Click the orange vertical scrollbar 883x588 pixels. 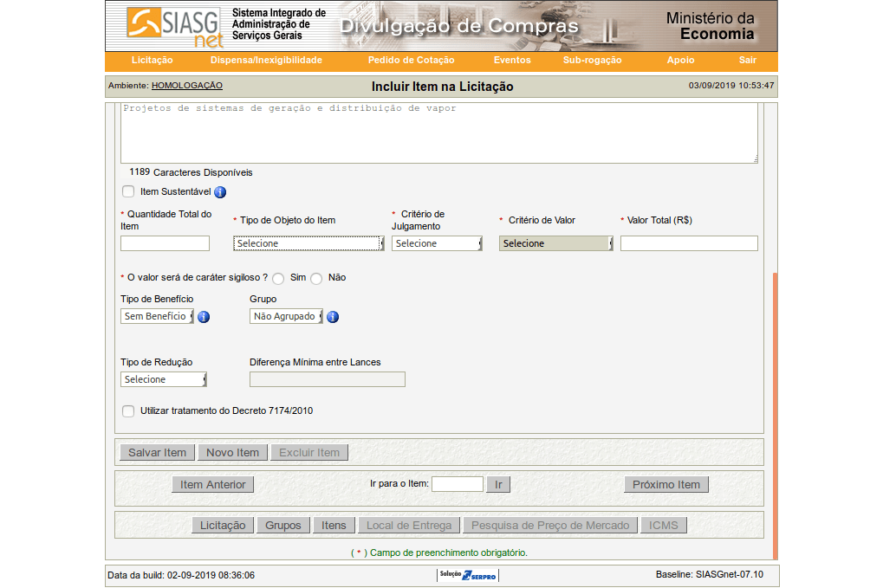pos(776,416)
